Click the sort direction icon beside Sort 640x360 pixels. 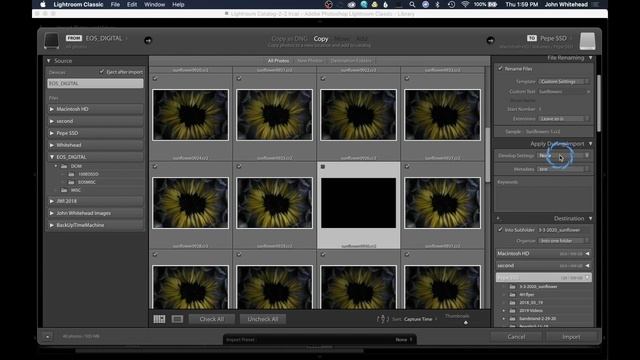[381, 319]
